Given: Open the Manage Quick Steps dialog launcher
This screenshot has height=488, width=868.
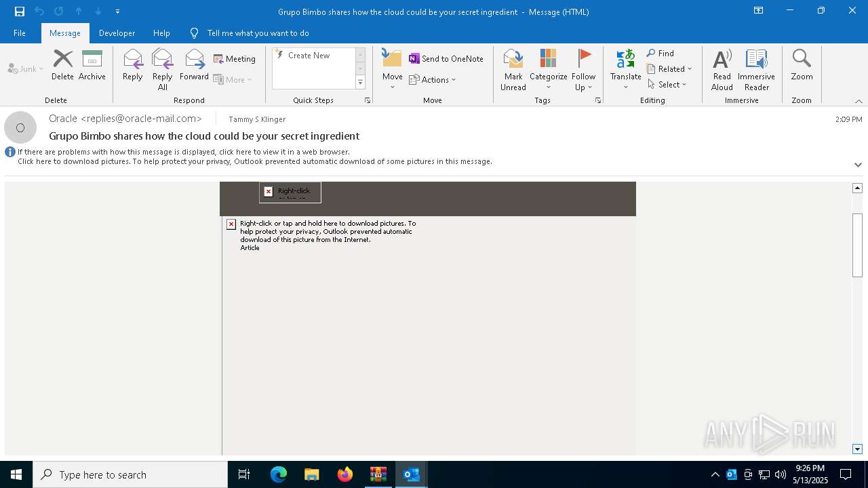Looking at the screenshot, I should point(368,100).
